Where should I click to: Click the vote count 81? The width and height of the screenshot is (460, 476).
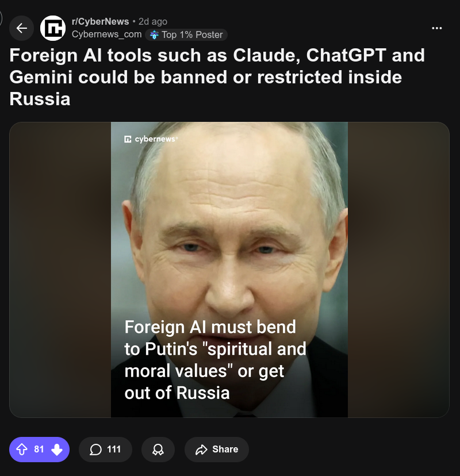[x=39, y=450]
